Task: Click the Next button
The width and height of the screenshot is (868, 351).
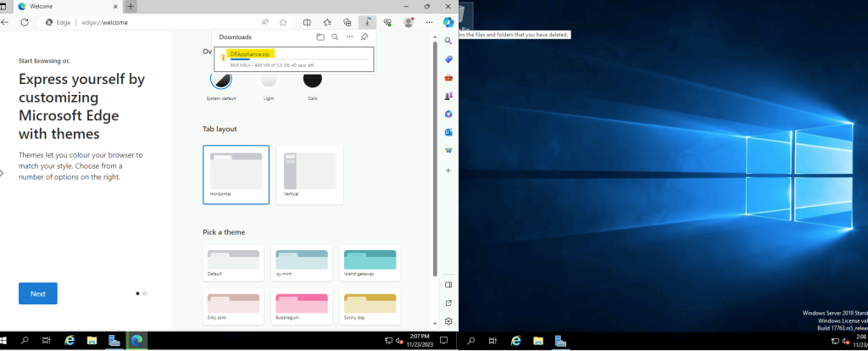Action: click(x=37, y=293)
